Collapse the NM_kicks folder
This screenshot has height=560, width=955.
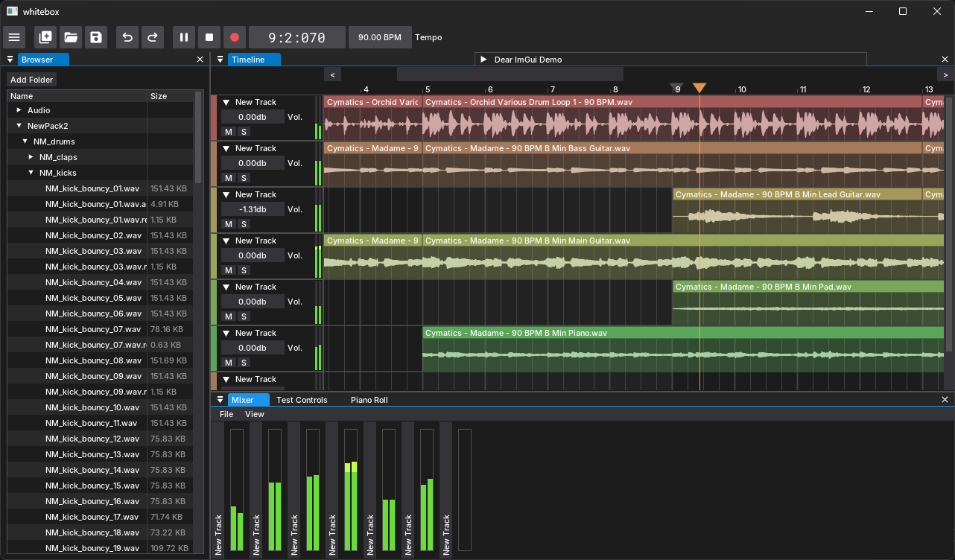point(31,173)
